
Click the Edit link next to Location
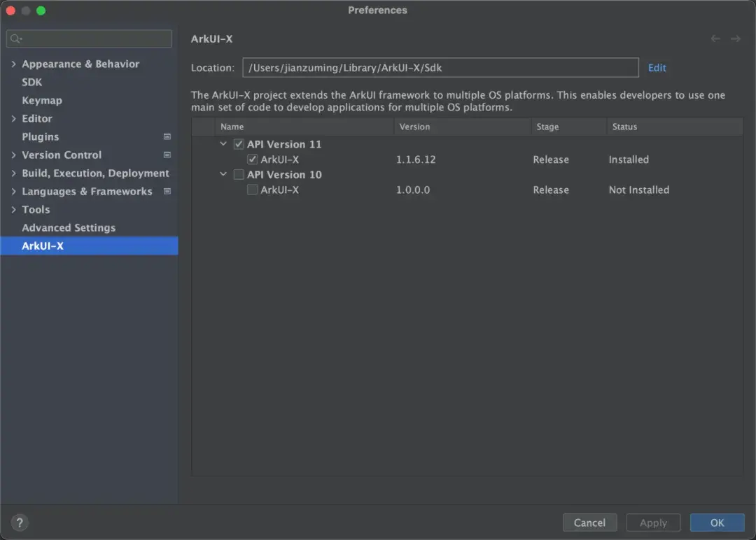[x=657, y=68]
